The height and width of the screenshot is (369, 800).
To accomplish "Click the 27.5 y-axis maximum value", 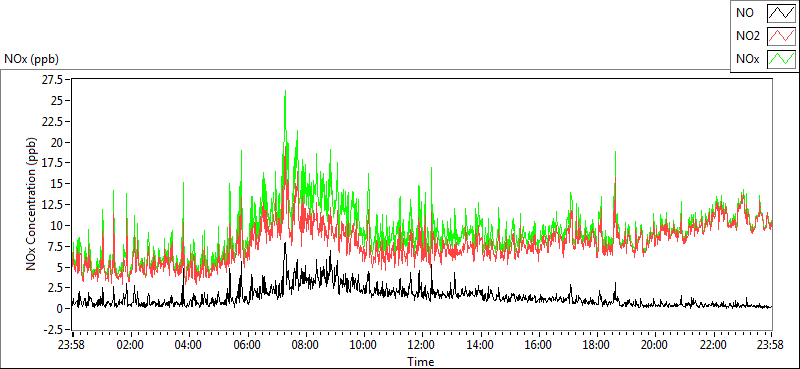I will 53,80.
